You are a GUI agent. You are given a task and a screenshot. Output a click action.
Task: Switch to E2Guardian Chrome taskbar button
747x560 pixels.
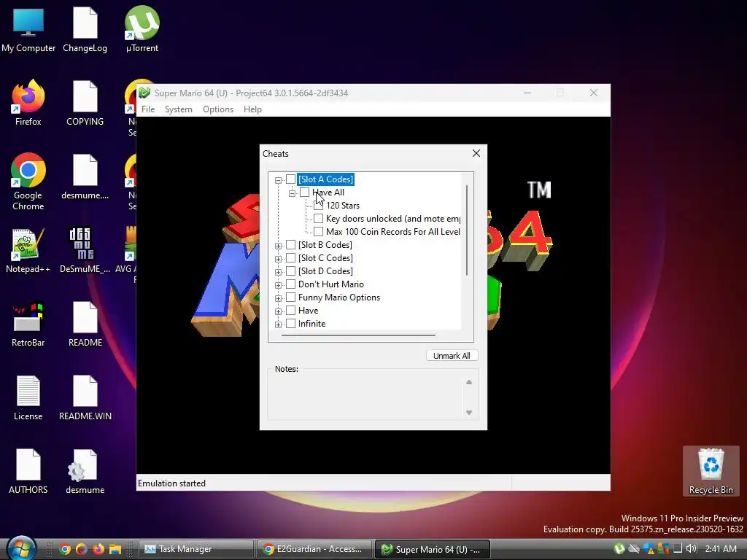314,549
